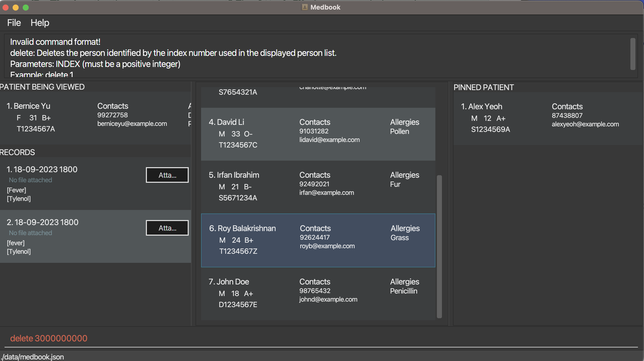Select Irfan Ibrahim patient card
This screenshot has height=361, width=644.
[318, 187]
